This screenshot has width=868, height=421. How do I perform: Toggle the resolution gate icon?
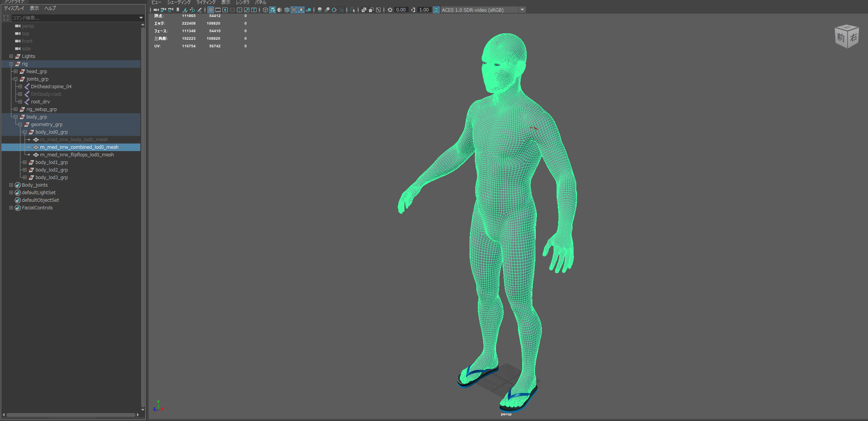(x=225, y=10)
